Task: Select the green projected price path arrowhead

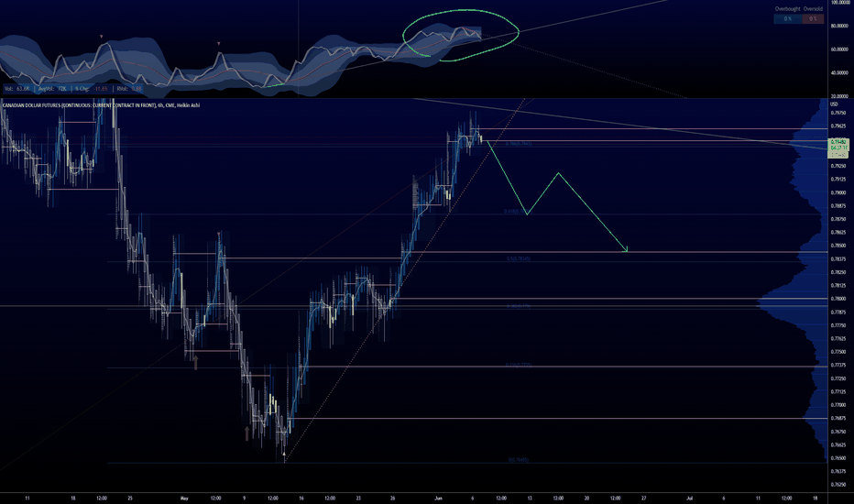Action: point(625,249)
